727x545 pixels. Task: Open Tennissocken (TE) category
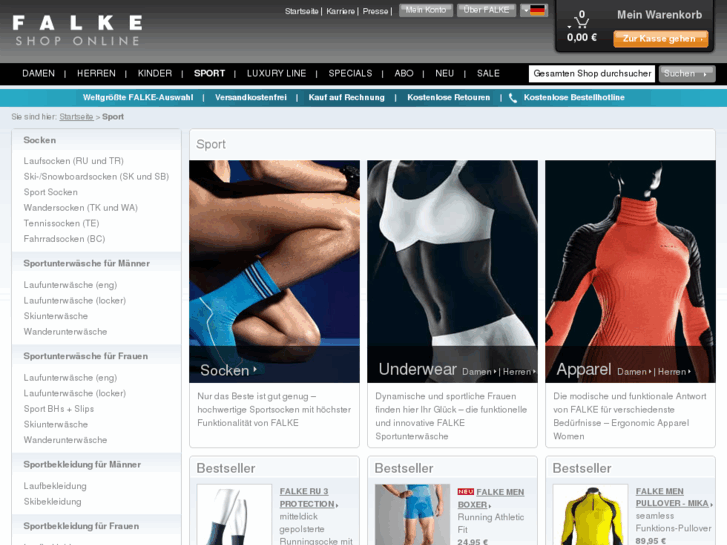pos(61,224)
